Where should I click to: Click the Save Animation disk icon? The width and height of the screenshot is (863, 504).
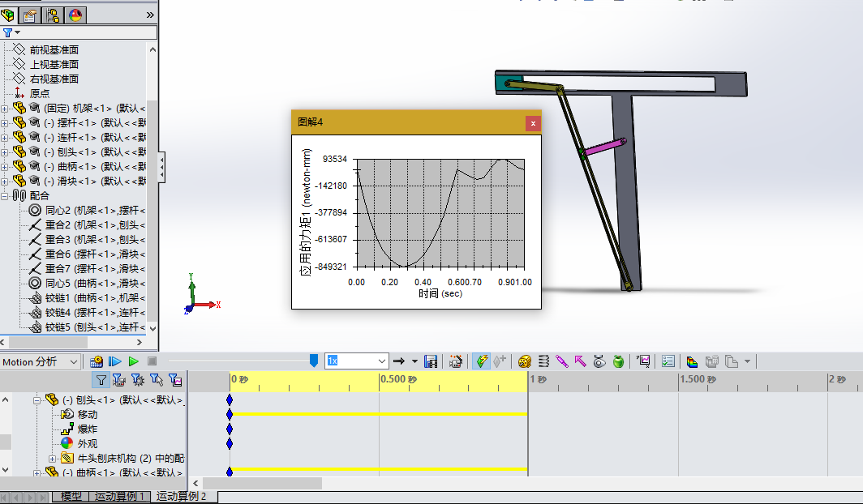click(x=431, y=361)
